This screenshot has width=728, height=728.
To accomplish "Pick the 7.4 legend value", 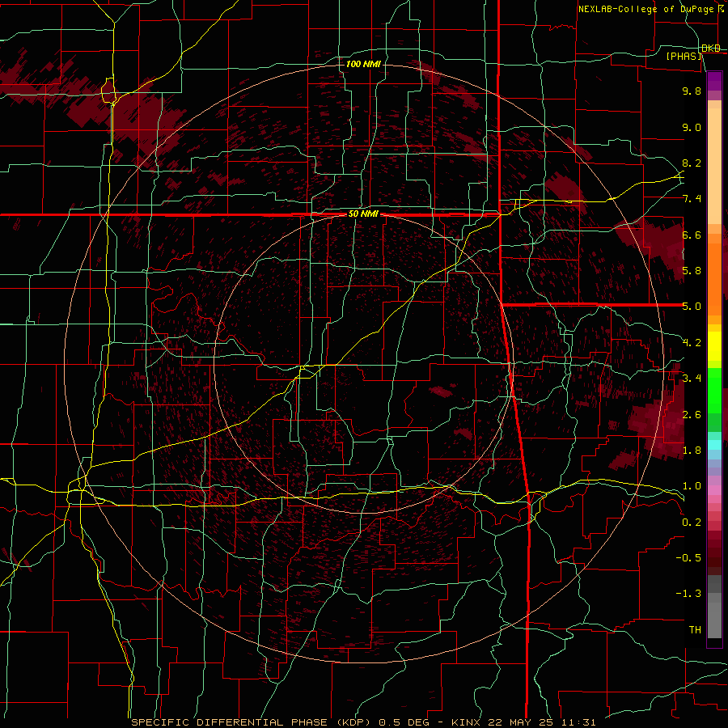I will coord(692,199).
